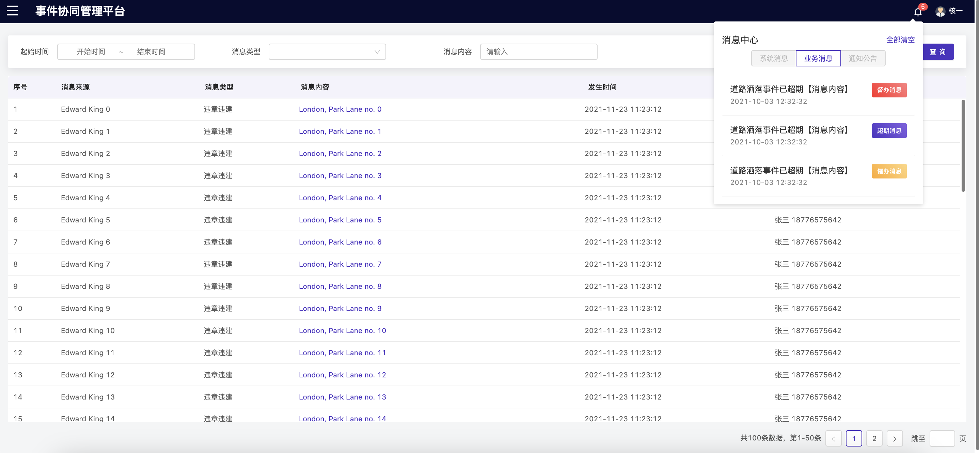Click the 消息中心 panel heading

(x=740, y=40)
